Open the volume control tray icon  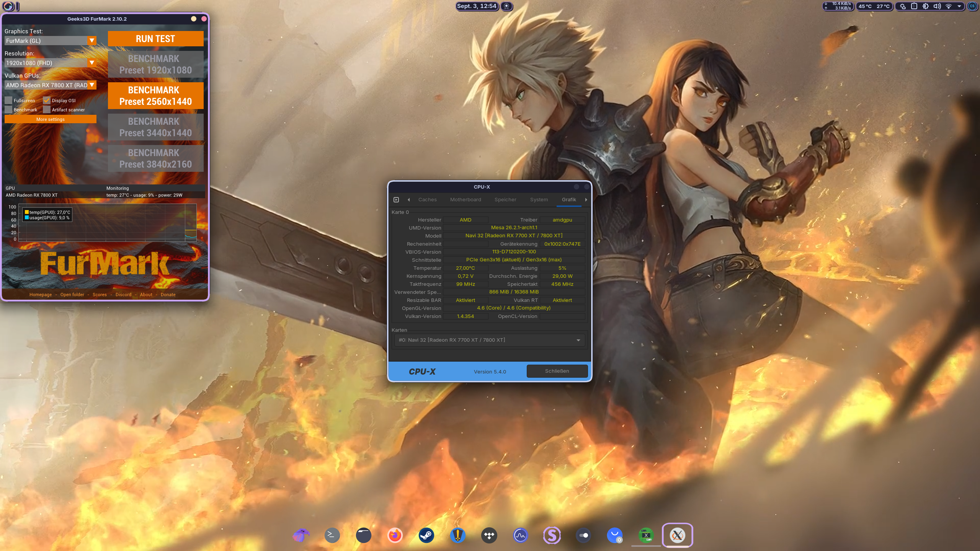tap(937, 6)
